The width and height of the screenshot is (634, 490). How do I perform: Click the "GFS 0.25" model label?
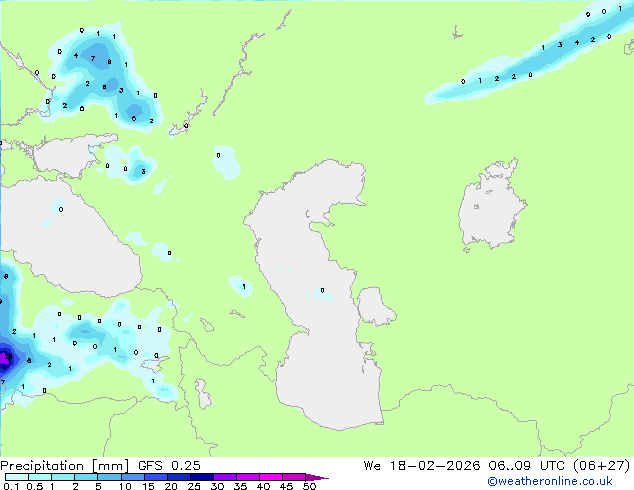169,466
